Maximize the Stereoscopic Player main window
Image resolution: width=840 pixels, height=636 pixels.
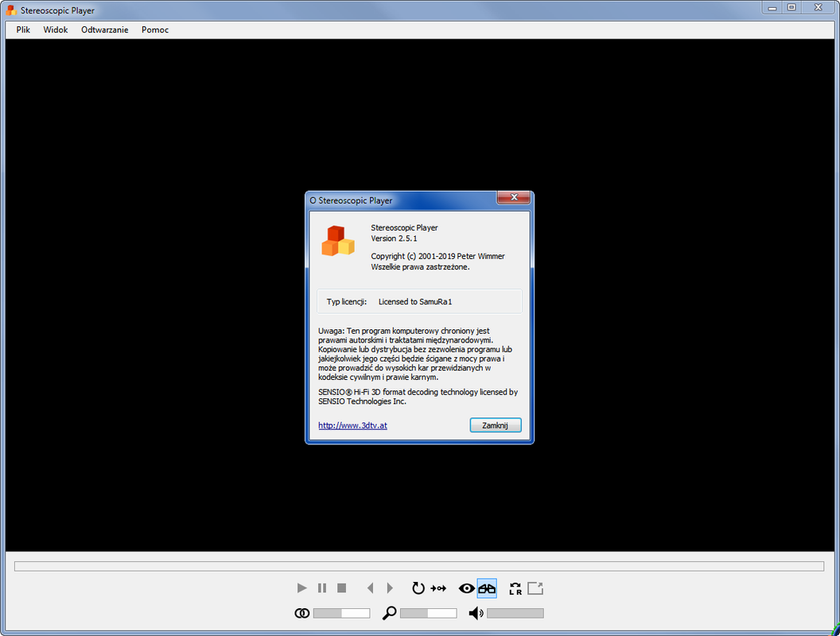click(791, 7)
